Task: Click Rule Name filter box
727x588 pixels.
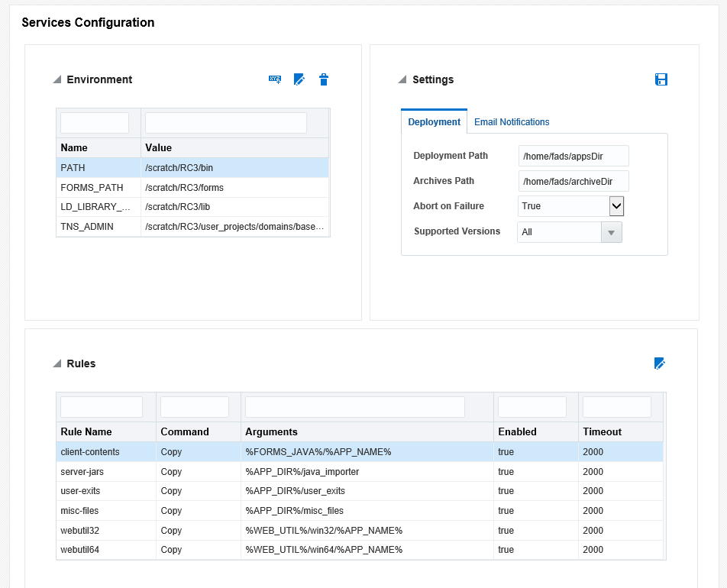Action: pyautogui.click(x=102, y=407)
